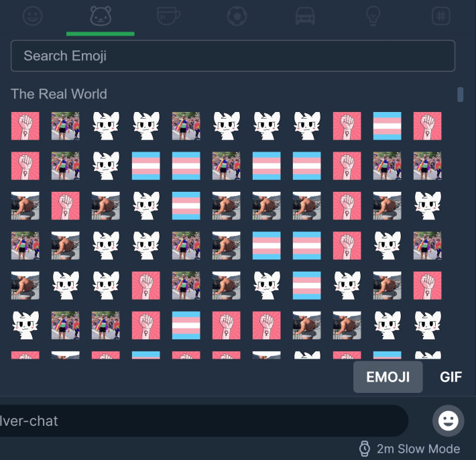The height and width of the screenshot is (460, 476).
Task: Select the animals bear emoji category
Action: 101,16
